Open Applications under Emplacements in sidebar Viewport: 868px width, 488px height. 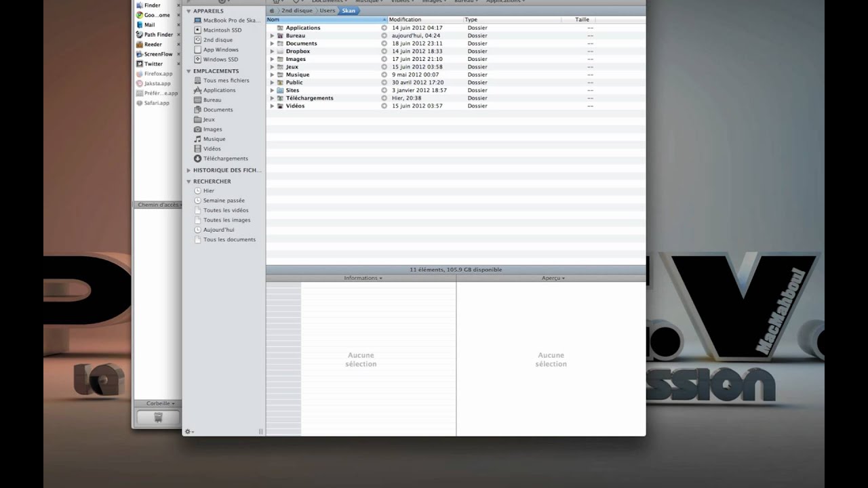pos(214,90)
